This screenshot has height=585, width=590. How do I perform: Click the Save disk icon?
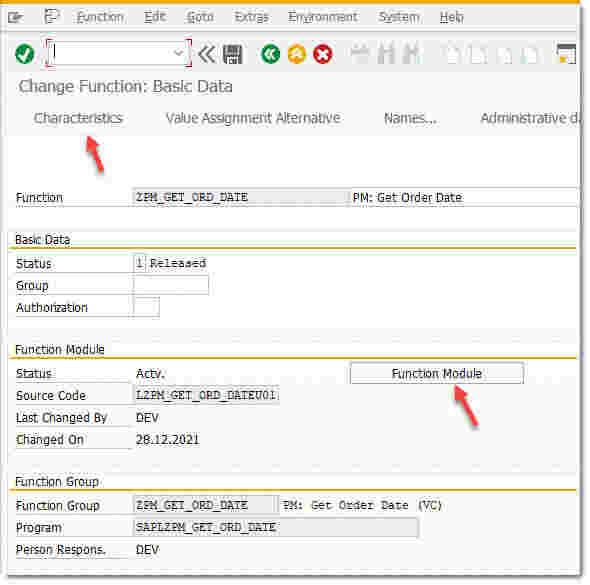coord(233,54)
